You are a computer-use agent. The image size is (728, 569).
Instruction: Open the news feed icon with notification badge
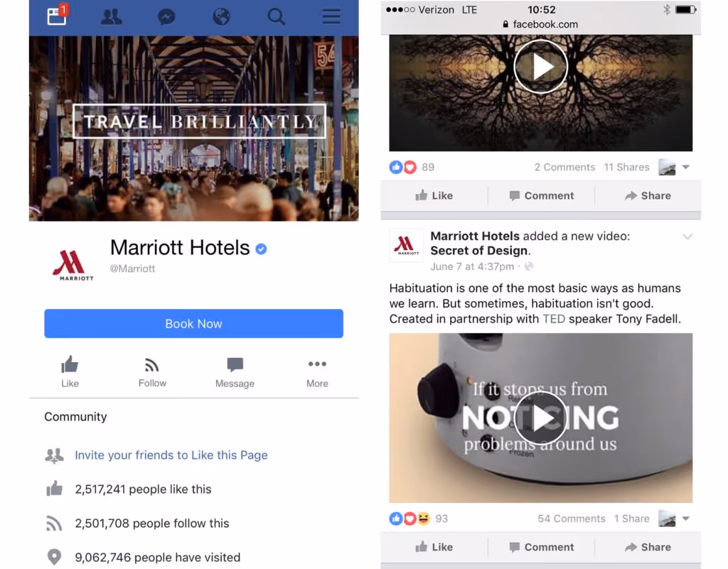[58, 16]
